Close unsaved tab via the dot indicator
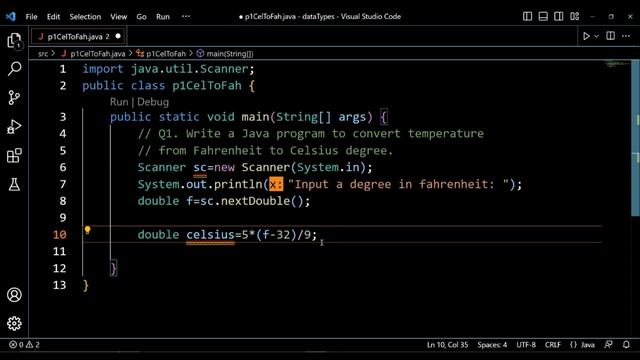This screenshot has height=360, width=640. [118, 36]
